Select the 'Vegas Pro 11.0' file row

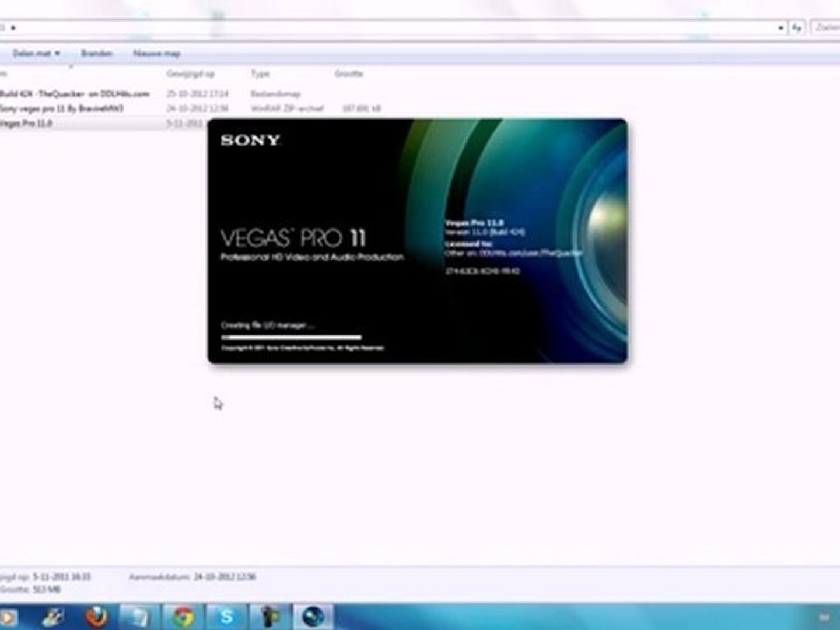point(26,123)
